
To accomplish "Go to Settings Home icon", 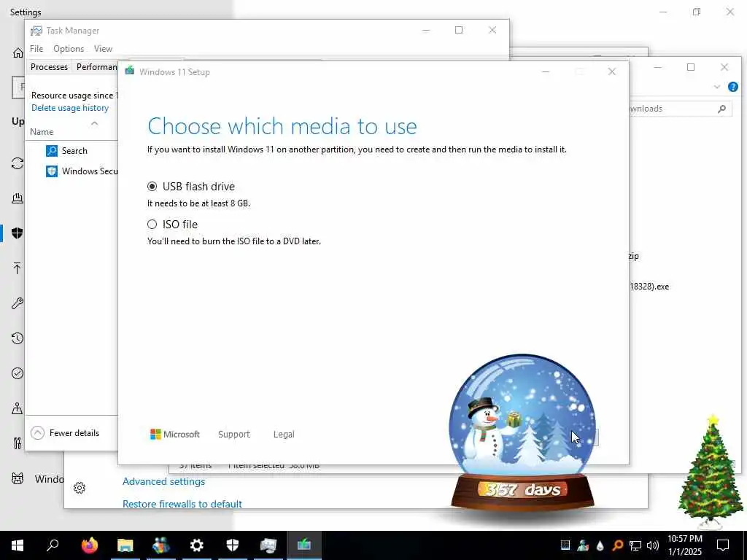I will coord(18,52).
